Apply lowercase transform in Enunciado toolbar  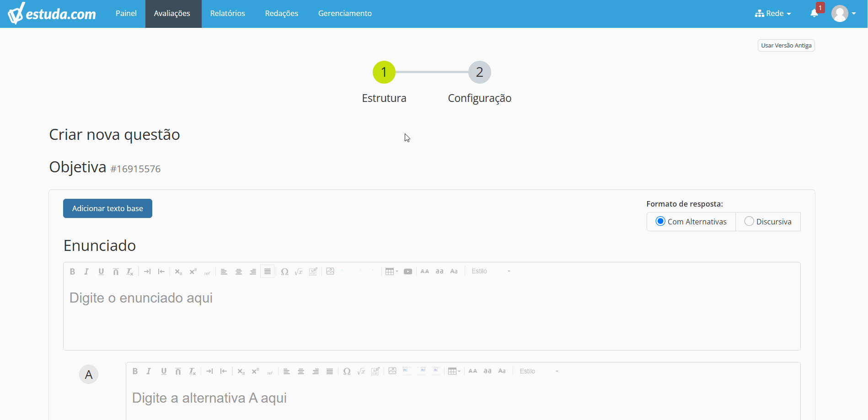click(439, 271)
